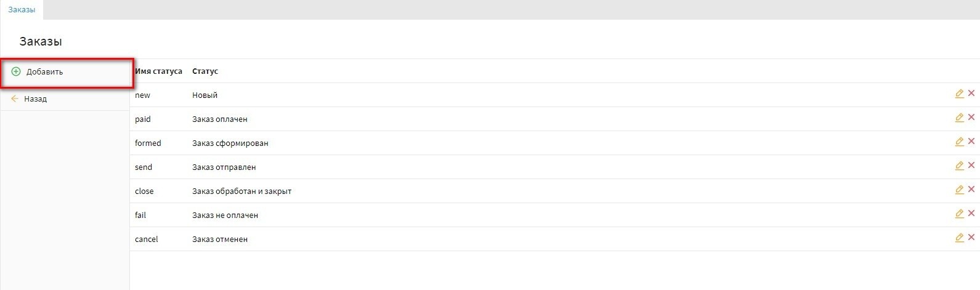Delete the close status row
This screenshot has width=980, height=290.
pos(971,190)
